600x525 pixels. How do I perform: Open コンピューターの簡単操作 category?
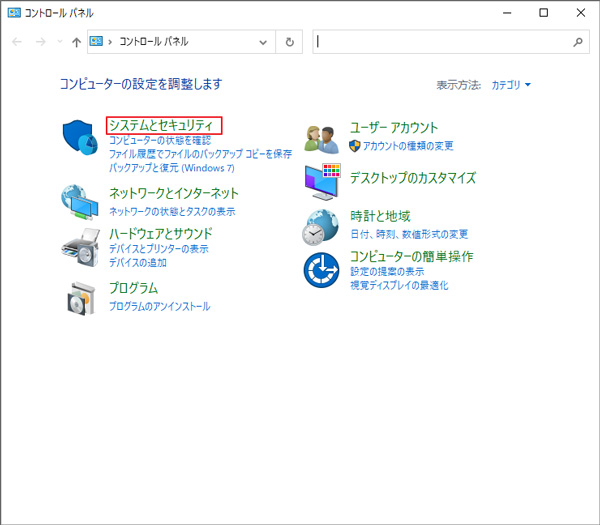point(412,256)
